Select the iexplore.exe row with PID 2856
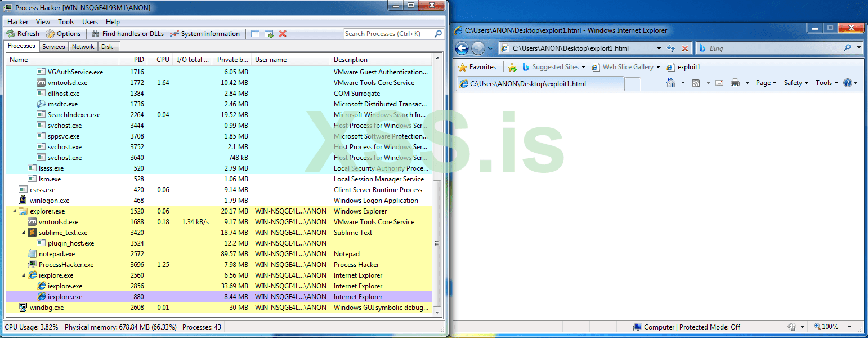Screen dimensions: 868x338 (219, 286)
